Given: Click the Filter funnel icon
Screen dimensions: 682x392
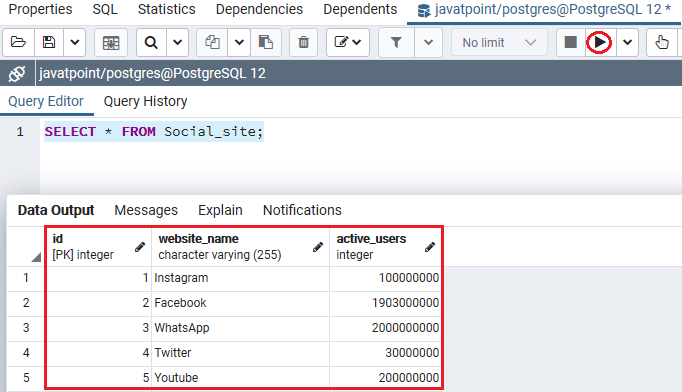Looking at the screenshot, I should (396, 42).
